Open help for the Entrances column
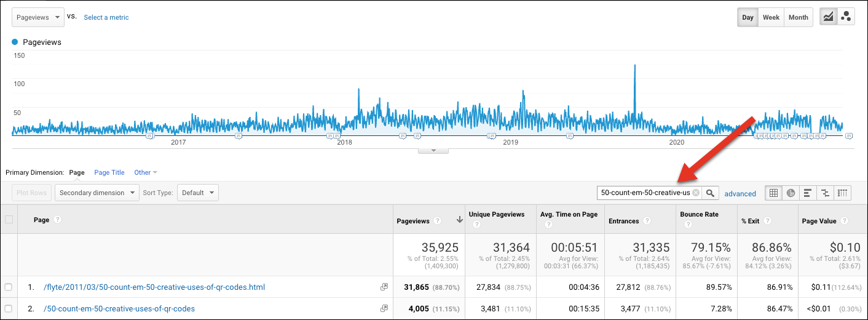868x320 pixels. [648, 221]
